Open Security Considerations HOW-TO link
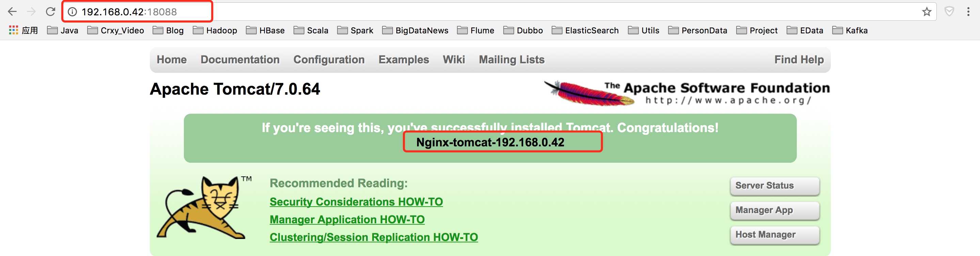 [x=356, y=202]
